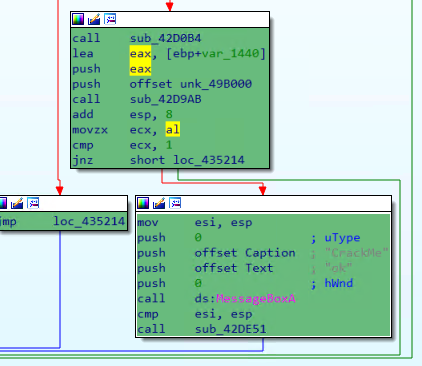Select the Text offset operand
The image size is (422, 366).
(x=259, y=268)
